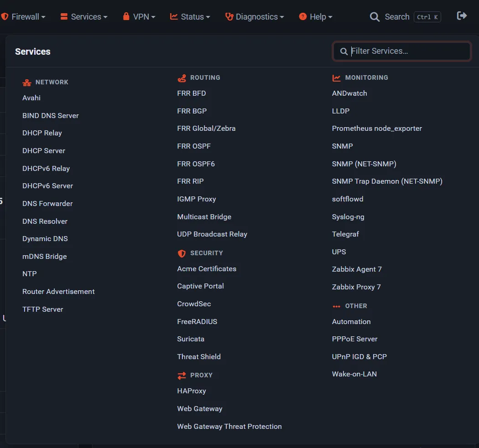The height and width of the screenshot is (448, 479).
Task: Select FRR OSPF6
Action: coord(196,164)
